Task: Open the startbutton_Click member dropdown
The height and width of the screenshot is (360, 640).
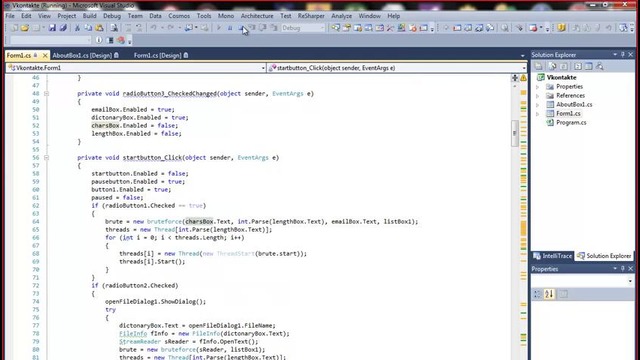Action: [397, 68]
